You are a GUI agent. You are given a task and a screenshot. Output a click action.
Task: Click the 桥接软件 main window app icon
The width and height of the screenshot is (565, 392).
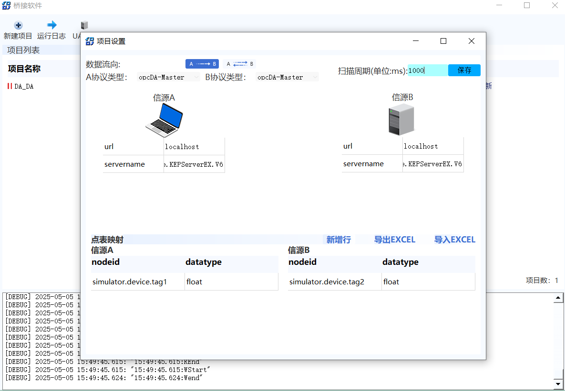pos(7,5)
